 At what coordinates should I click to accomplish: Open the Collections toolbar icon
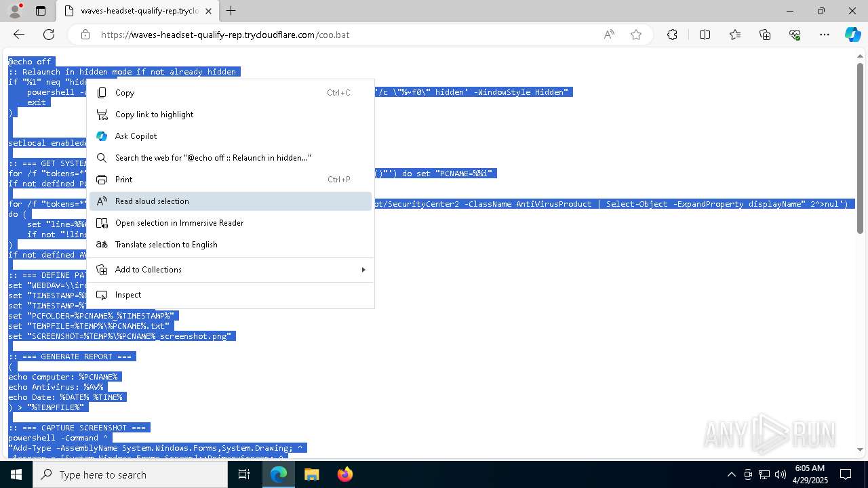pos(765,35)
